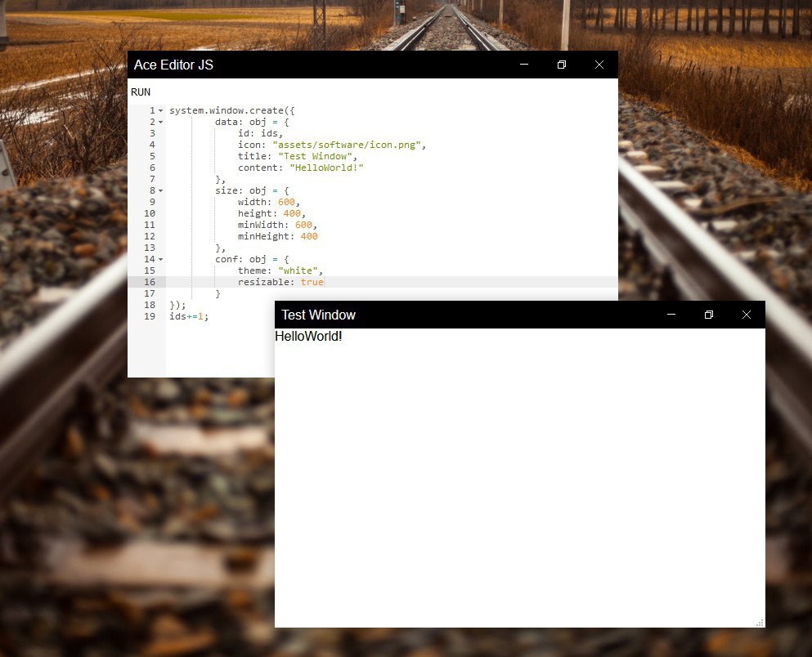This screenshot has width=812, height=657.
Task: Click the HelloWorld! text in Test Window
Action: pos(308,336)
